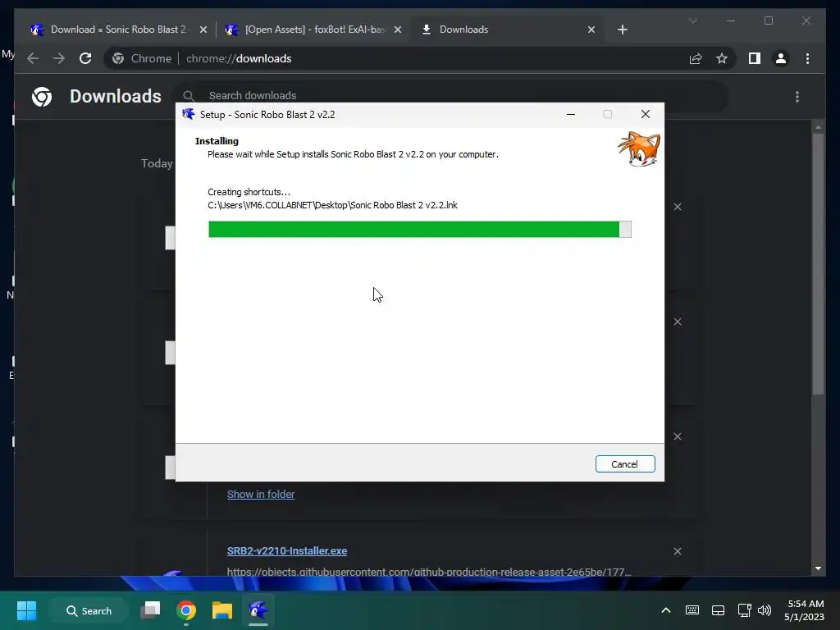
Task: Remove the second download entry from list
Action: (x=678, y=322)
